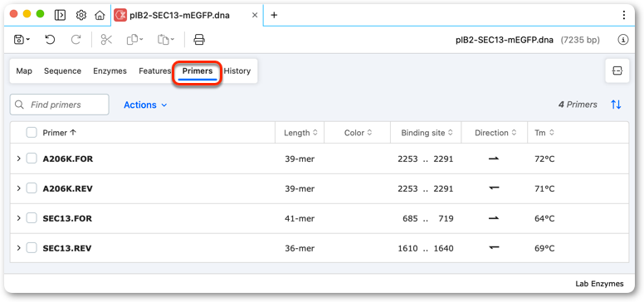This screenshot has width=644, height=302.
Task: Click the blue sort order arrows
Action: point(616,105)
